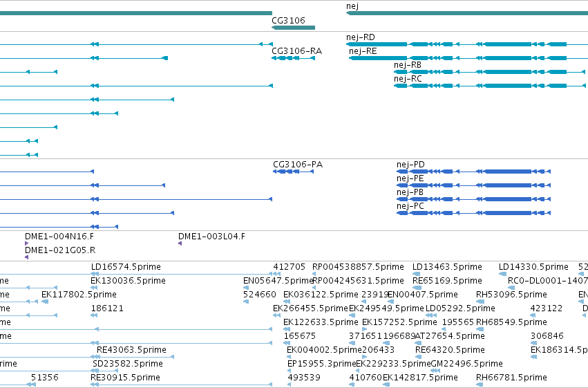Image resolution: width=588 pixels, height=388 pixels.
Task: Click the 493539 EST label
Action: point(304,378)
